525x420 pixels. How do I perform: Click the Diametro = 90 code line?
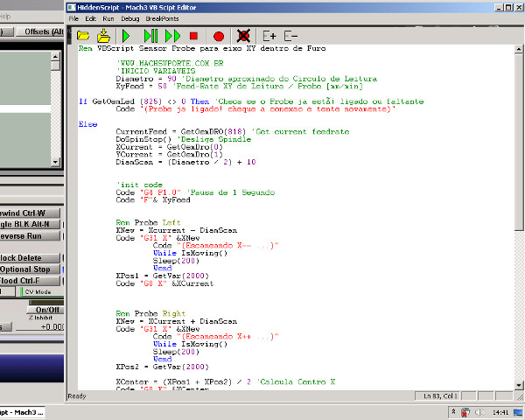(x=247, y=79)
